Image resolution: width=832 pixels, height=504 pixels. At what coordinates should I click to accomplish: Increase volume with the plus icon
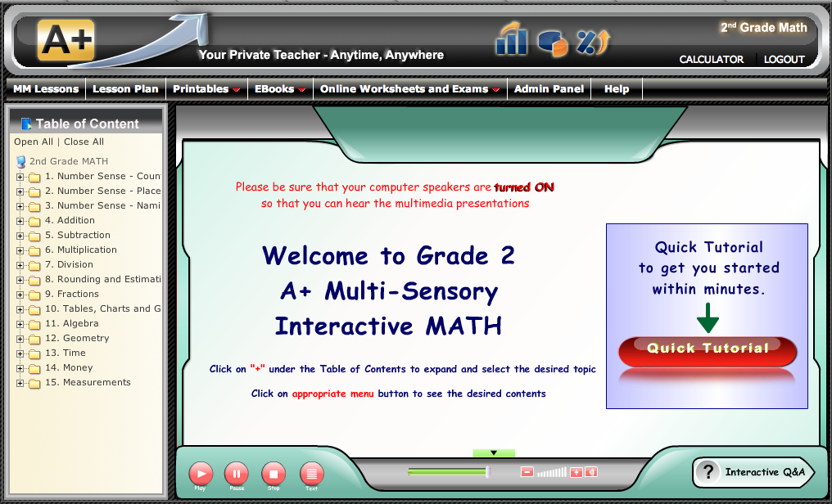pos(577,472)
